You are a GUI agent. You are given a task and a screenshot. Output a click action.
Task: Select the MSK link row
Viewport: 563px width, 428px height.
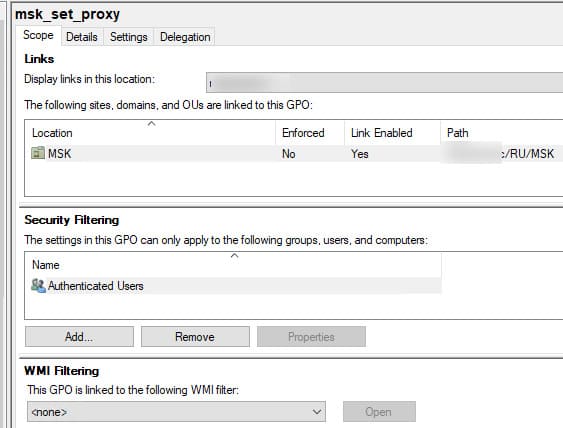point(294,154)
